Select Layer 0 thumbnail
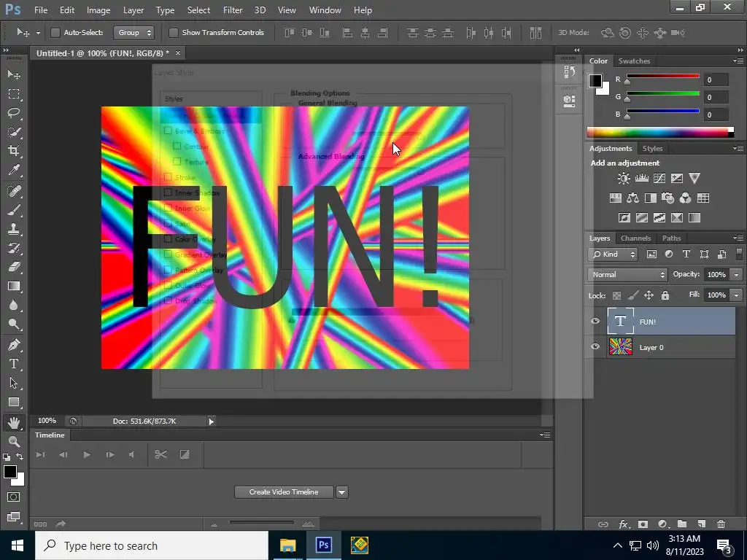 click(620, 347)
